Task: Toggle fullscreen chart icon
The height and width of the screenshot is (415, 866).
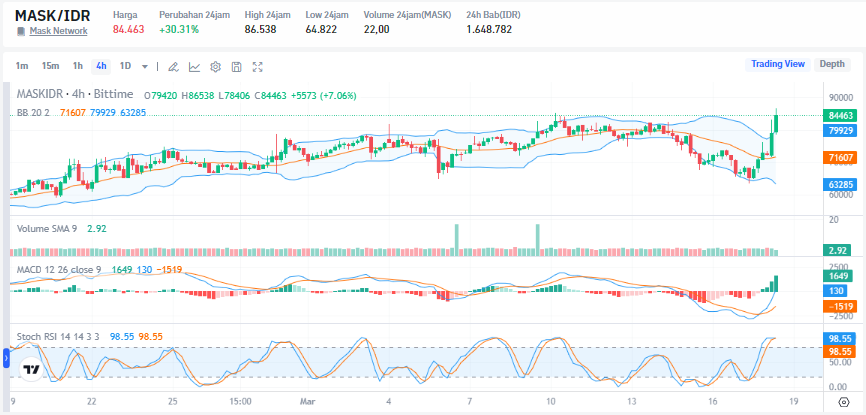Action: 257,67
